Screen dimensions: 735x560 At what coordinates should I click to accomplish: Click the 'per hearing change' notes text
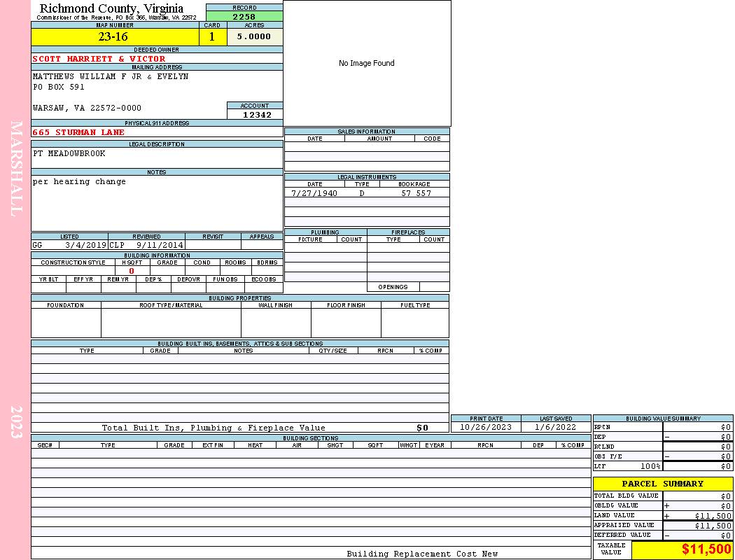click(x=79, y=181)
